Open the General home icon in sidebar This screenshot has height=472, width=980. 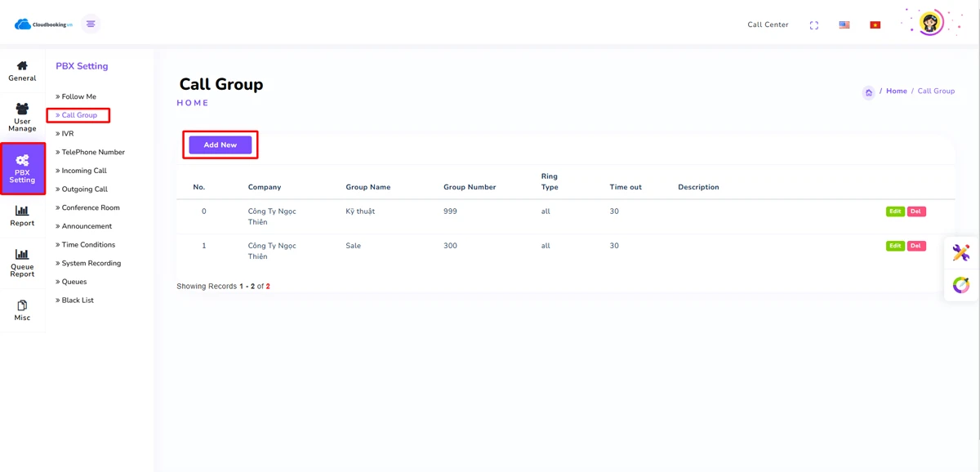22,66
